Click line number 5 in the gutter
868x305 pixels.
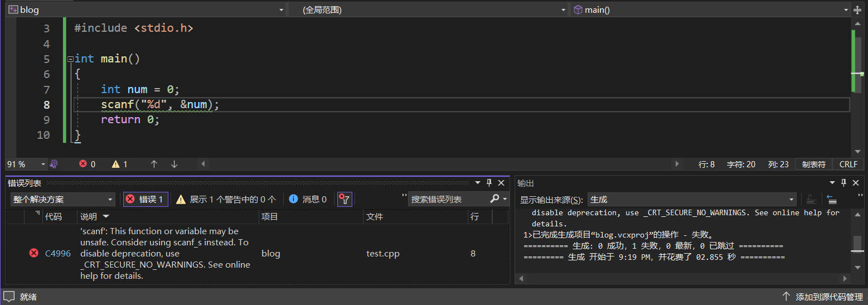coord(46,59)
